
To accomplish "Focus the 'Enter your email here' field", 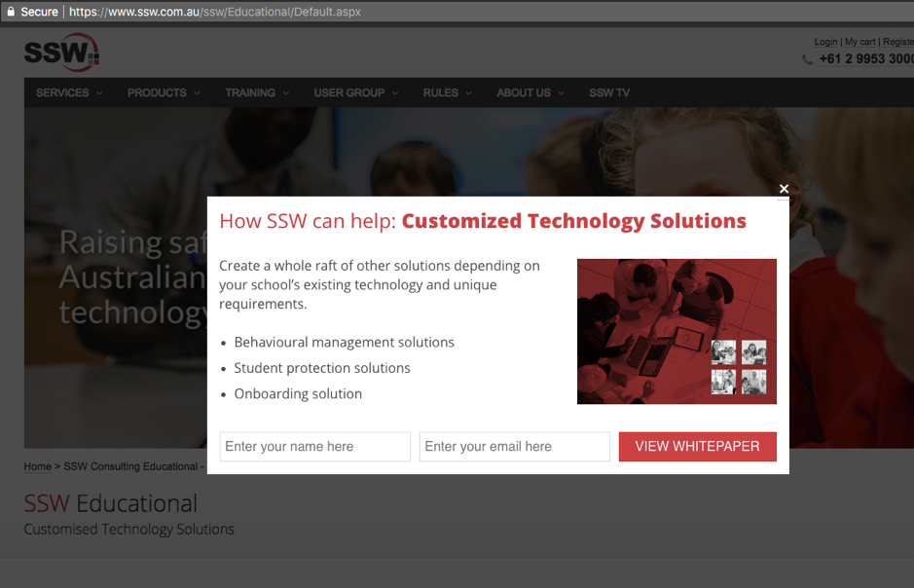I will click(514, 447).
